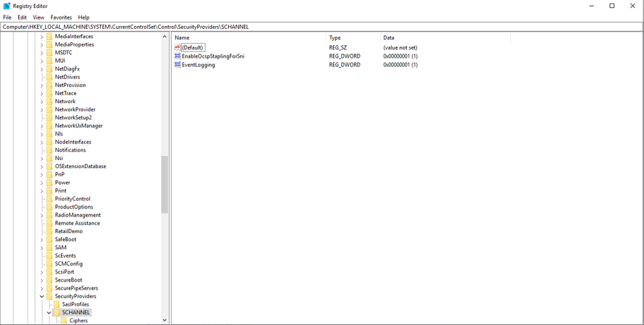This screenshot has height=325, width=644.
Task: Expand the Network key node
Action: click(x=42, y=101)
